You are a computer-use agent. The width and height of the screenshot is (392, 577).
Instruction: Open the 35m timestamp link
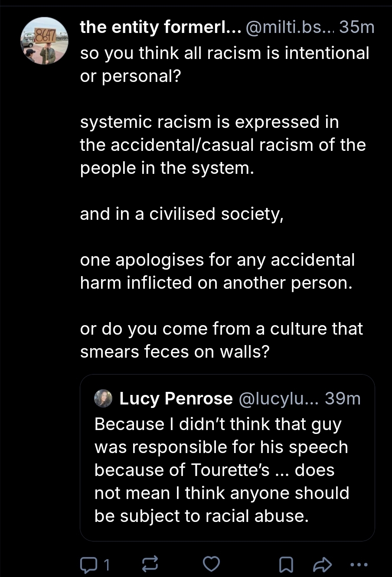point(356,28)
